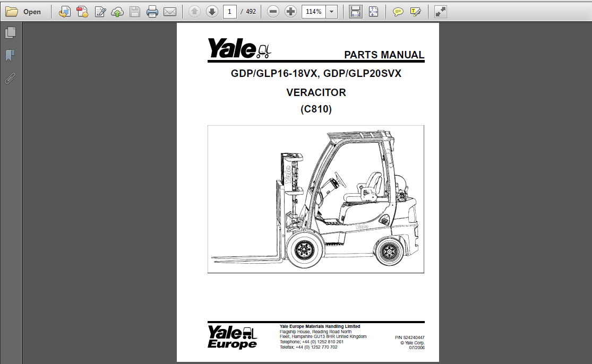592x364 pixels.
Task: Click the page number input field
Action: click(x=229, y=12)
